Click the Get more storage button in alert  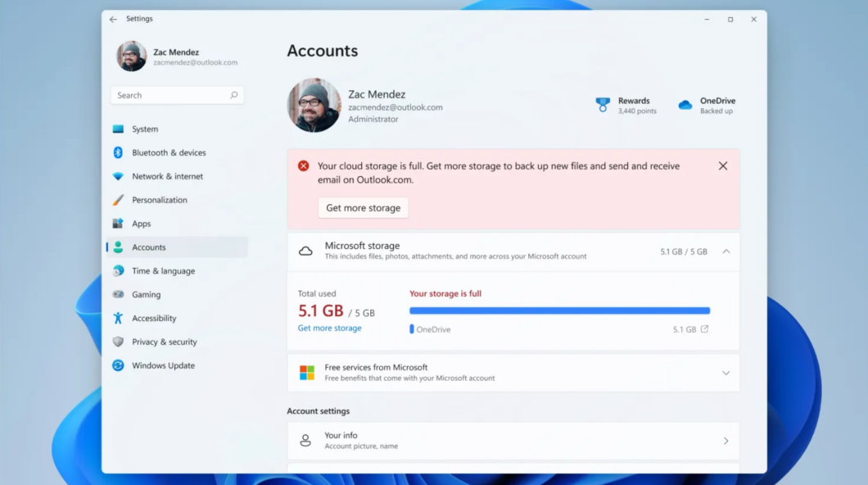[363, 207]
